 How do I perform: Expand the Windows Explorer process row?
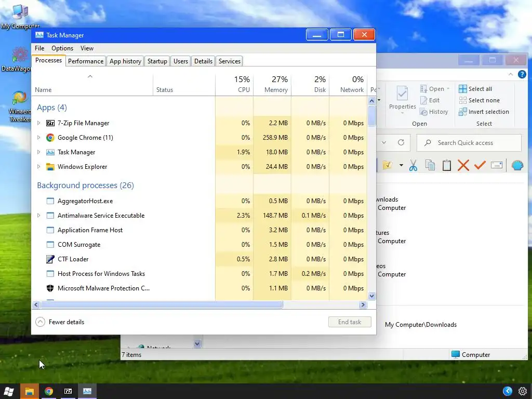click(38, 167)
